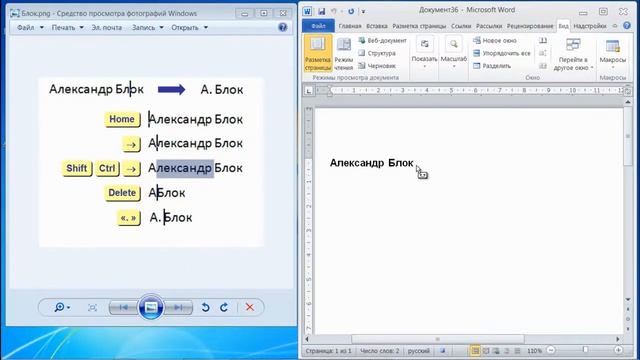640x360 pixels.
Task: Go to previous image in Photo Viewer
Action: pos(123,307)
